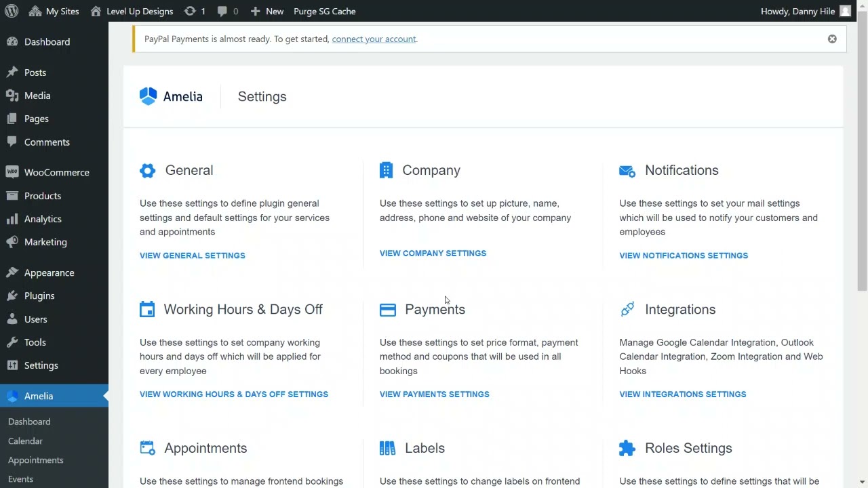The height and width of the screenshot is (488, 868).
Task: Click the General gear icon
Action: click(x=147, y=170)
